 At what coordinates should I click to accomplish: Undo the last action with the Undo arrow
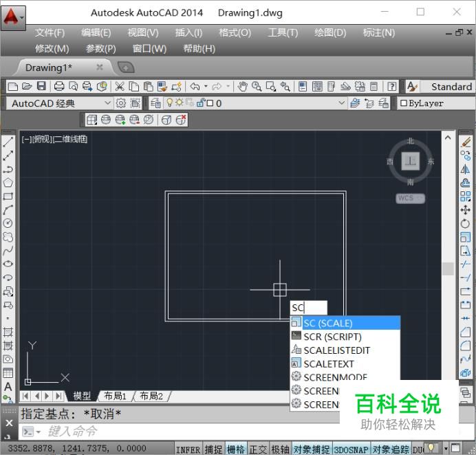coord(195,87)
